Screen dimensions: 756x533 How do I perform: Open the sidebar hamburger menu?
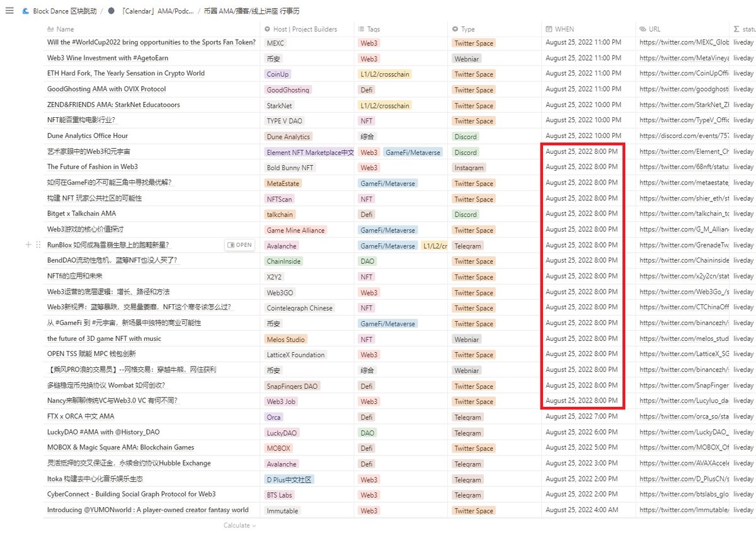(9, 11)
